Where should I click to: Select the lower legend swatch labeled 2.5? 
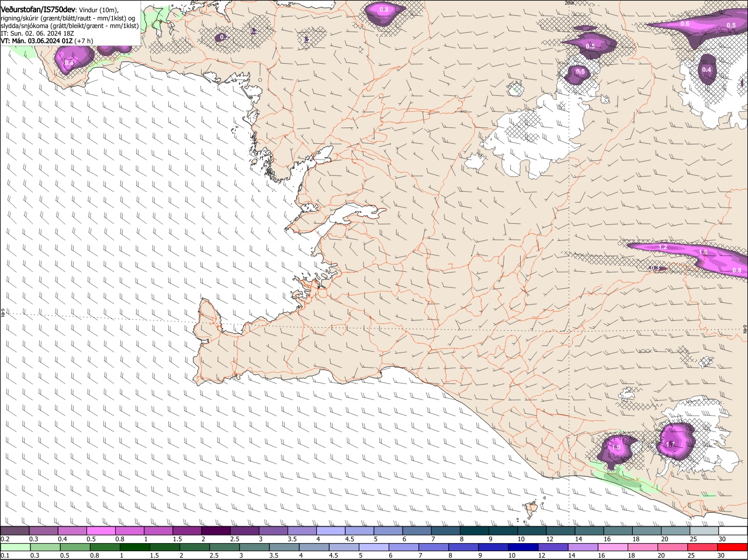(224, 547)
